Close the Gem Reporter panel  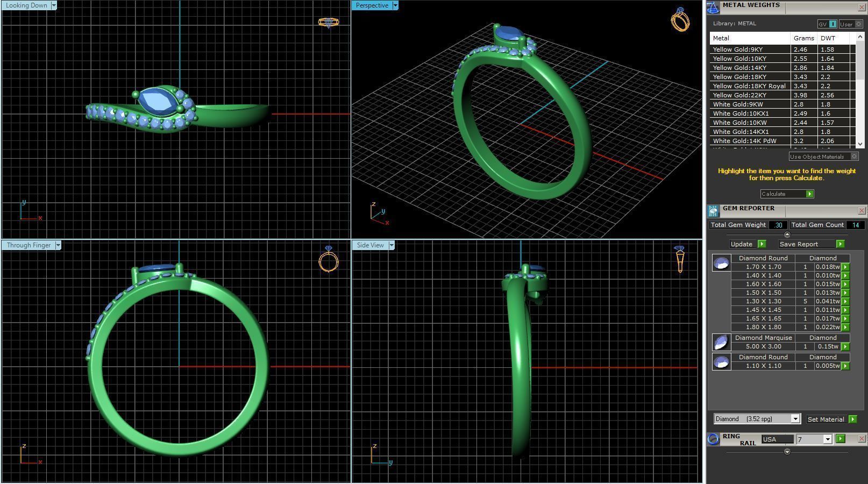click(862, 210)
